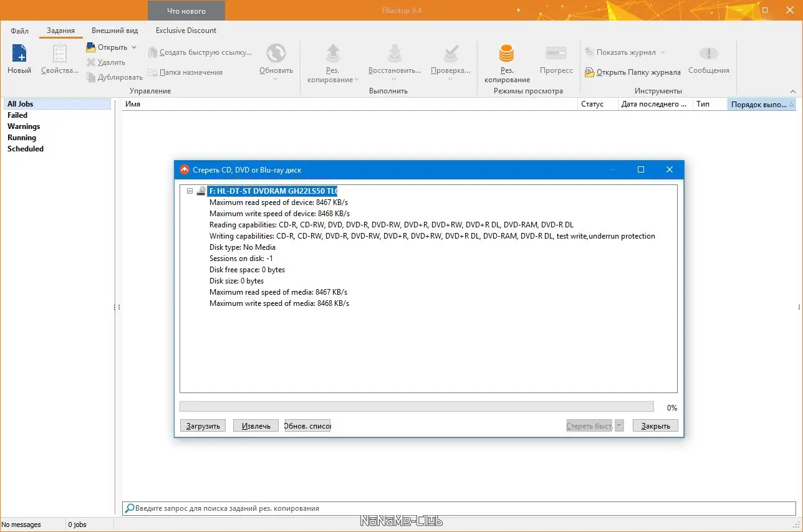Click Открыть Папку журнала in Инструменты

click(x=633, y=72)
